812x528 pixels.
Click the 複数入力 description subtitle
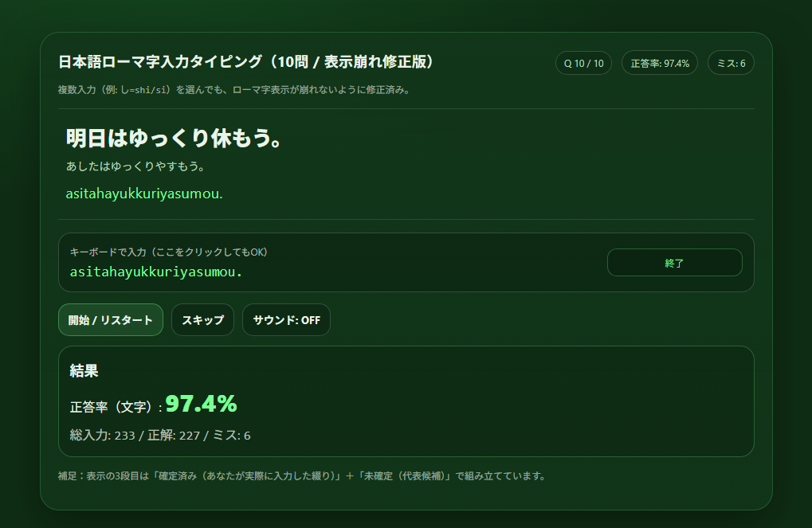[x=234, y=90]
